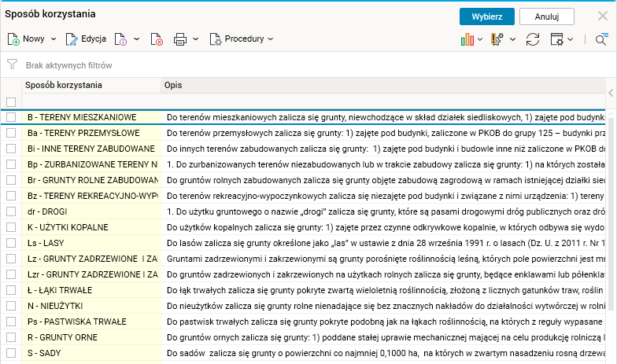Click the document info icon

click(x=120, y=39)
